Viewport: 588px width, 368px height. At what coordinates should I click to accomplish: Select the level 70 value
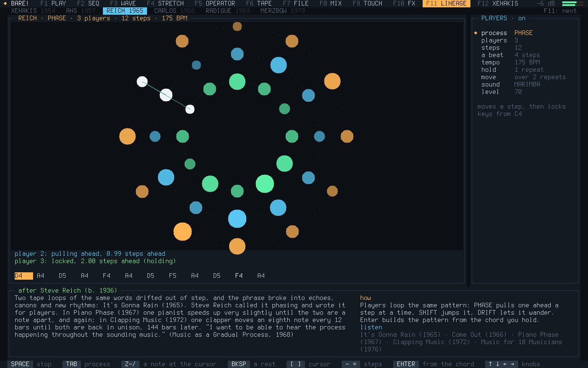(x=518, y=92)
